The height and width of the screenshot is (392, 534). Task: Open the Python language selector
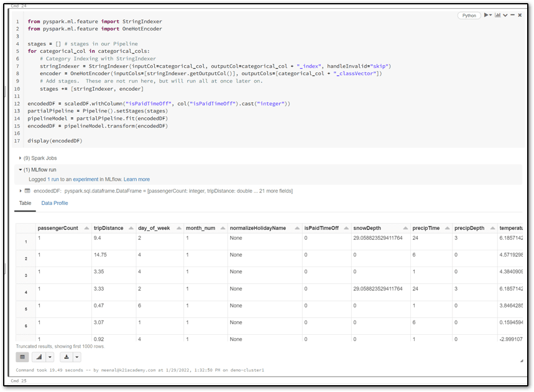pos(469,15)
